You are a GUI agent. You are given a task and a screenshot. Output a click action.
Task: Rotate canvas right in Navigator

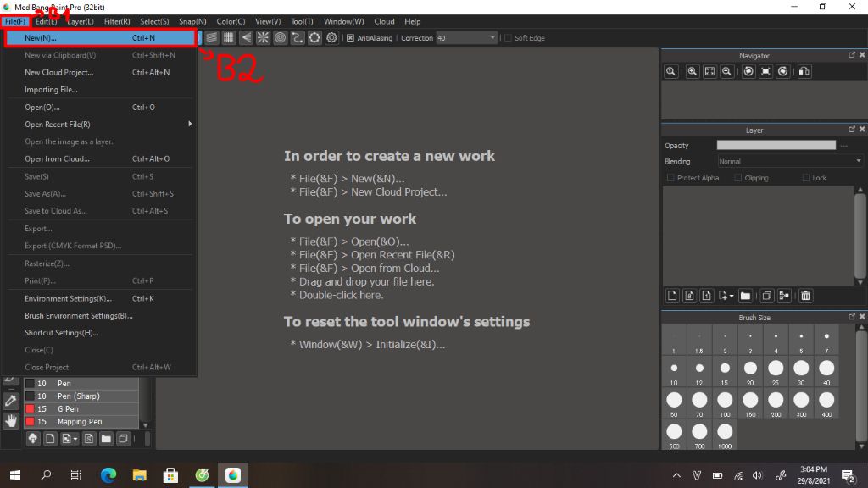pos(782,71)
